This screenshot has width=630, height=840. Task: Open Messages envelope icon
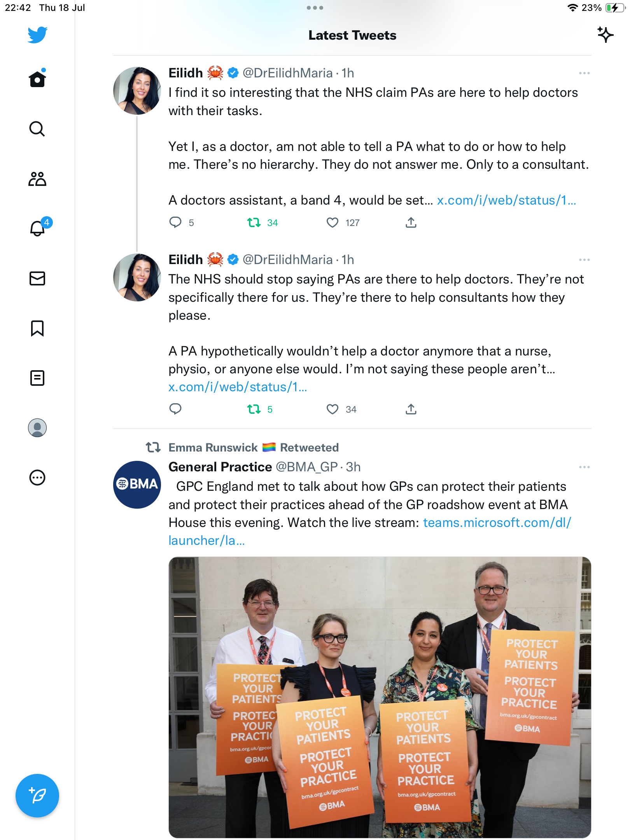[x=37, y=278]
